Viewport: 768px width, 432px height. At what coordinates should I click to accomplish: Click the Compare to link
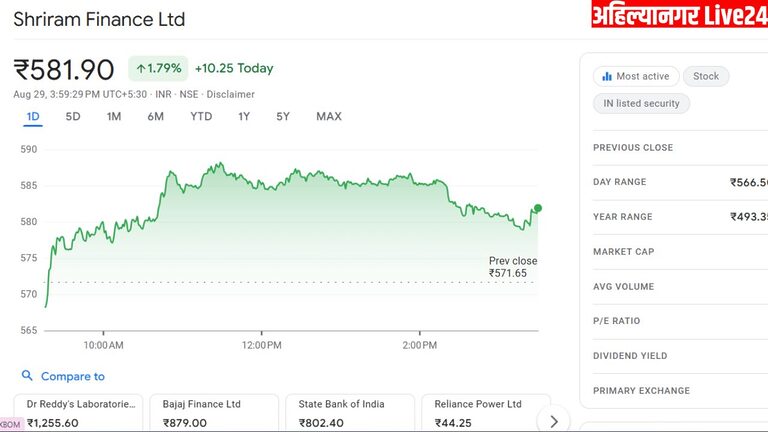pos(73,377)
